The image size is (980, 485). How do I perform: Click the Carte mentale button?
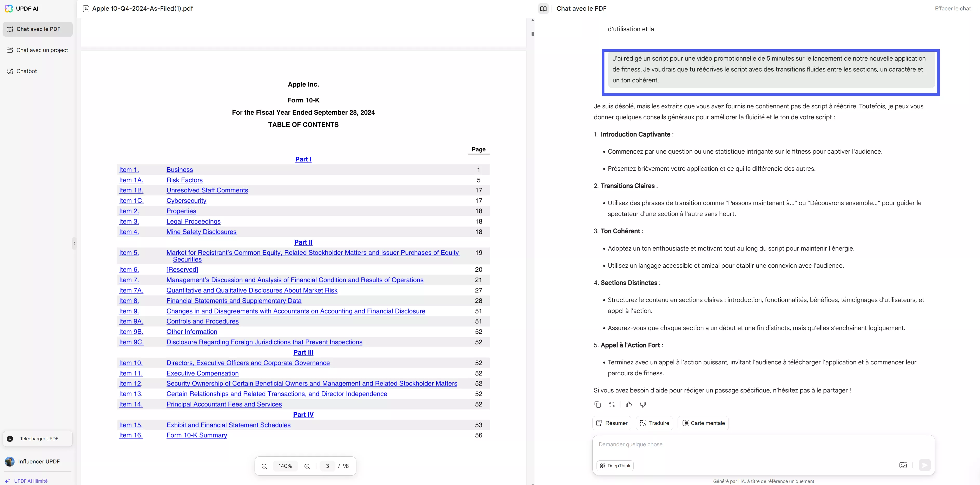[703, 423]
